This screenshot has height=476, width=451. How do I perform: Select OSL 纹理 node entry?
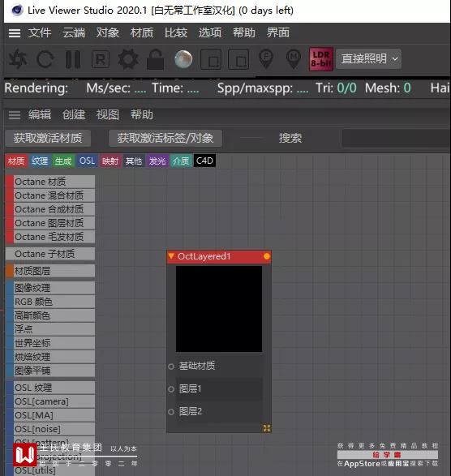(50, 388)
